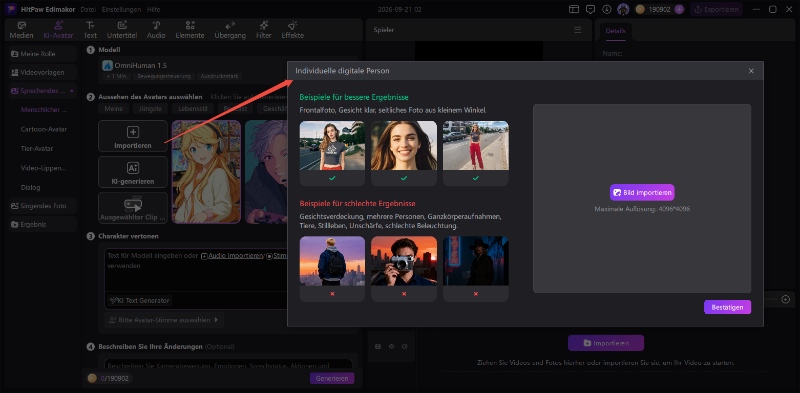Click the KI-generieren tile
Viewport: 800px width, 393px height.
[x=133, y=173]
